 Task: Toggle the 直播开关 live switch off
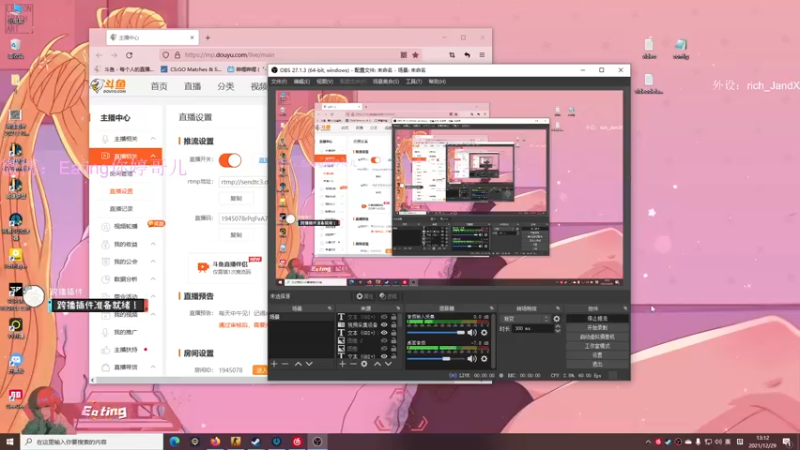230,160
